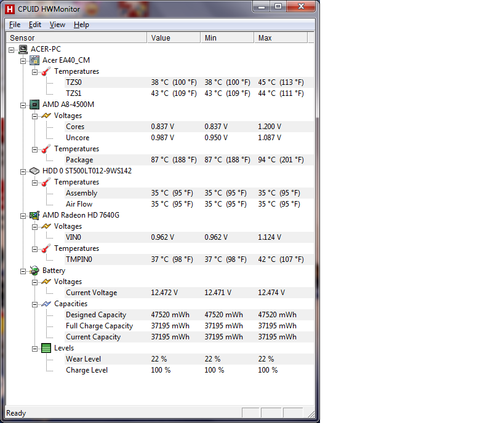Click the ACER-PC computer icon
This screenshot has width=504, height=423.
tap(23, 49)
